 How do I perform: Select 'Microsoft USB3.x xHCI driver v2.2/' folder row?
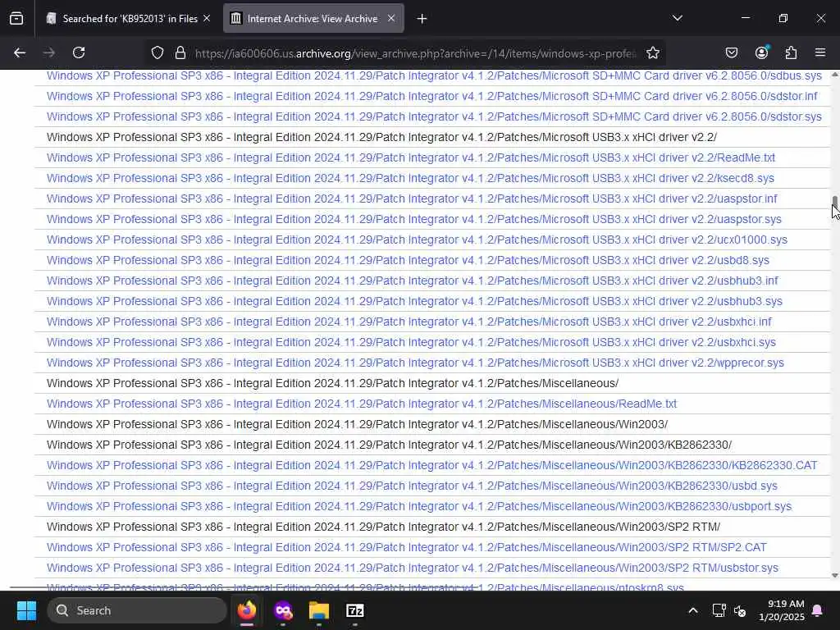pos(382,137)
